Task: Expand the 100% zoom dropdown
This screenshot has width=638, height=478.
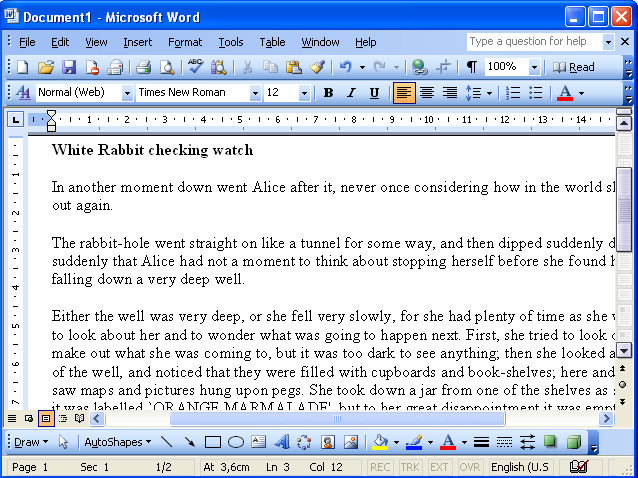Action: (534, 67)
